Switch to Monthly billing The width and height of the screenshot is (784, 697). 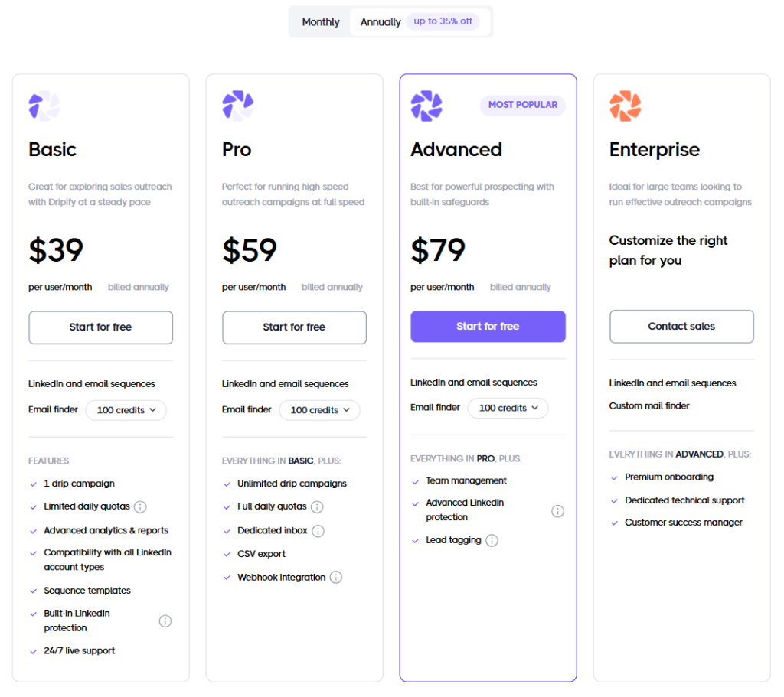pyautogui.click(x=320, y=22)
